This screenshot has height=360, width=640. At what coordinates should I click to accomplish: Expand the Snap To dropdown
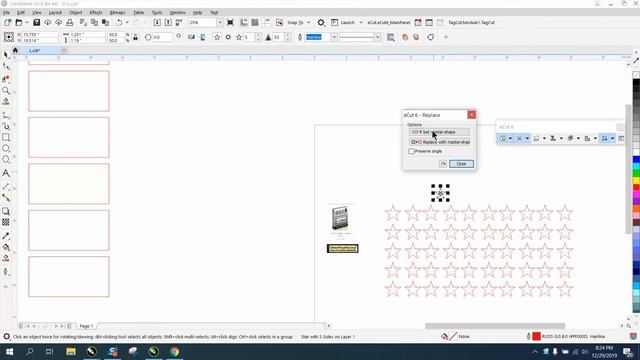[309, 22]
